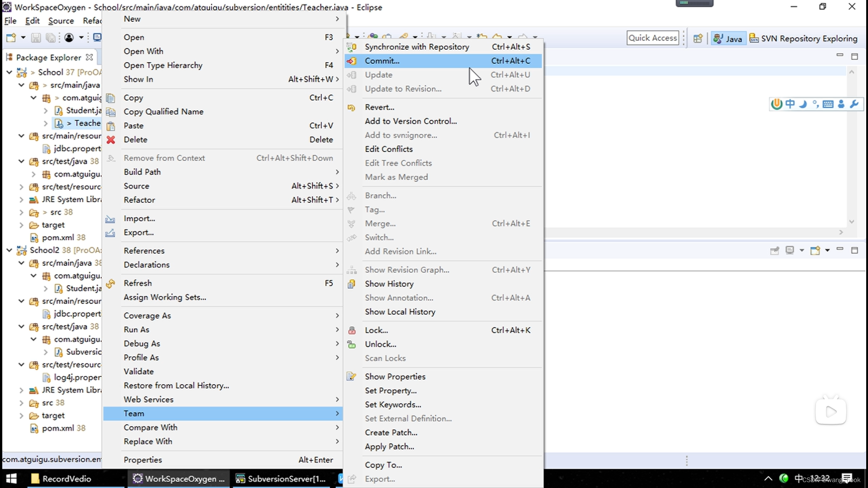Click the input method wrench settings icon
Viewport: 868px width, 488px height.
pos(854,104)
